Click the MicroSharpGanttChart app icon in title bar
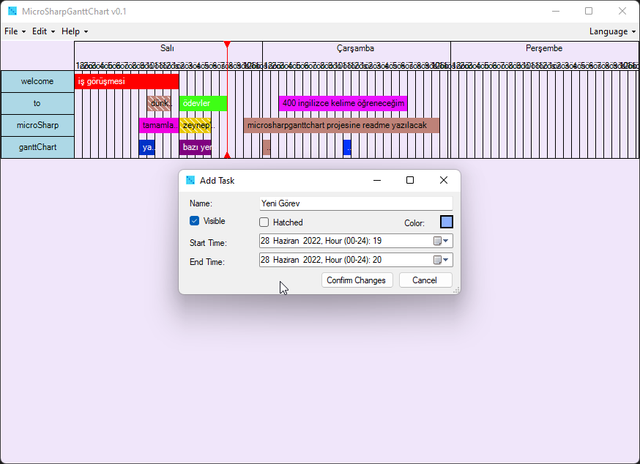Viewport: 640px width, 464px height. (11, 11)
